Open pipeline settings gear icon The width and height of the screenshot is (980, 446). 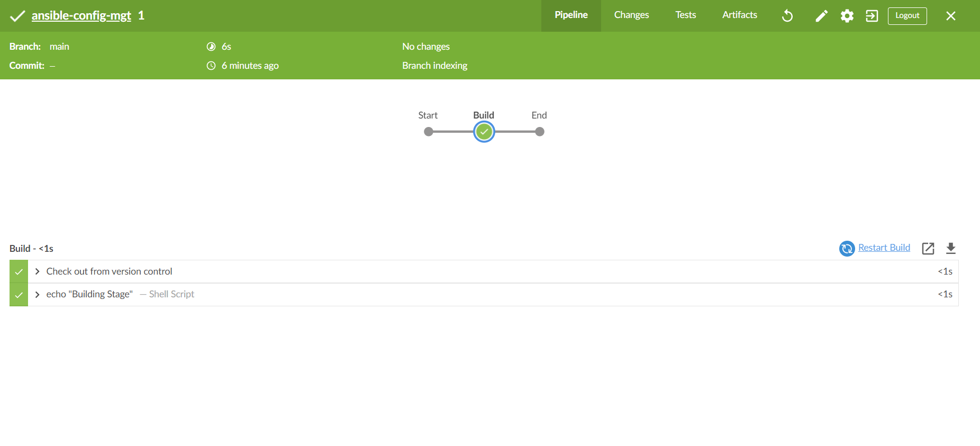pyautogui.click(x=847, y=16)
